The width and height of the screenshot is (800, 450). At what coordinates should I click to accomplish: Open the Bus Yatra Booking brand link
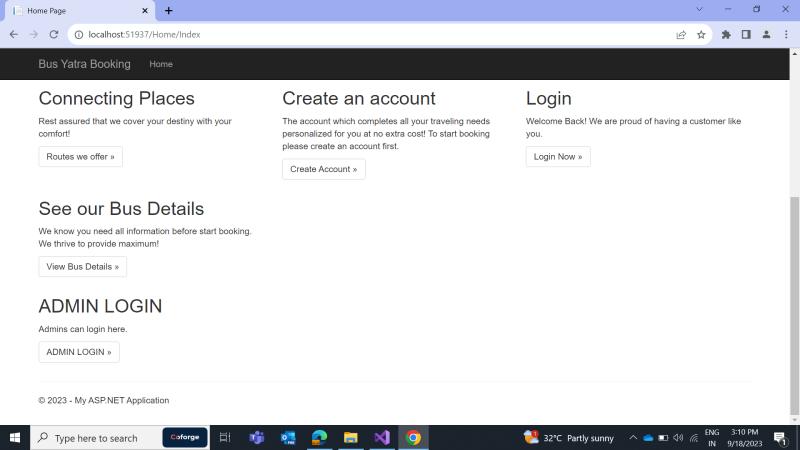tap(84, 64)
